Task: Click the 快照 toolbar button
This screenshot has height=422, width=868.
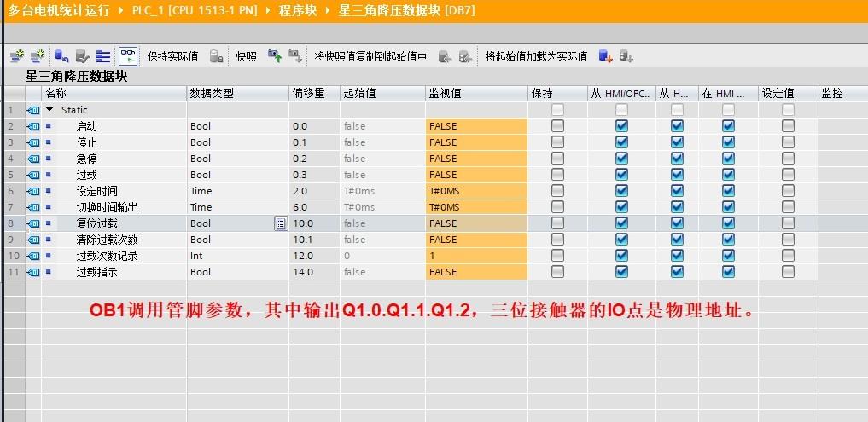Action: click(x=247, y=56)
